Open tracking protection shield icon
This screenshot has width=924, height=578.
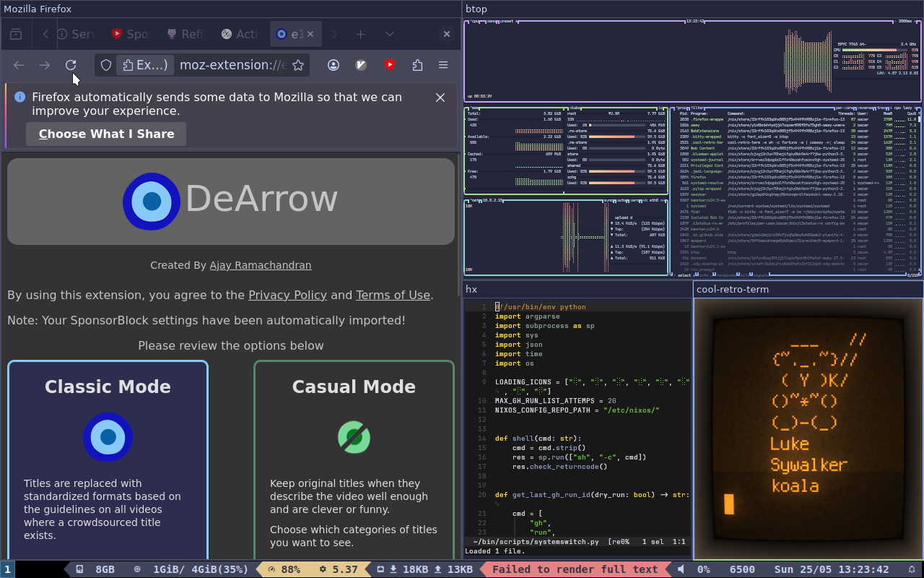pos(106,65)
